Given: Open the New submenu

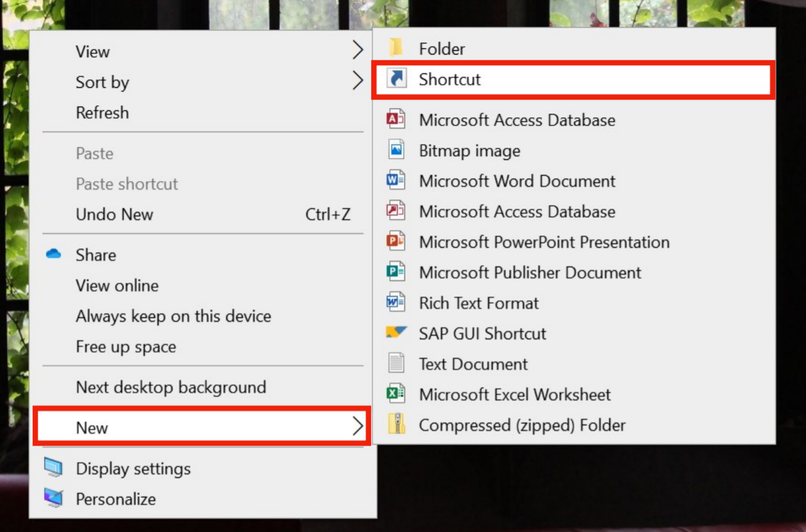Looking at the screenshot, I should [x=93, y=427].
